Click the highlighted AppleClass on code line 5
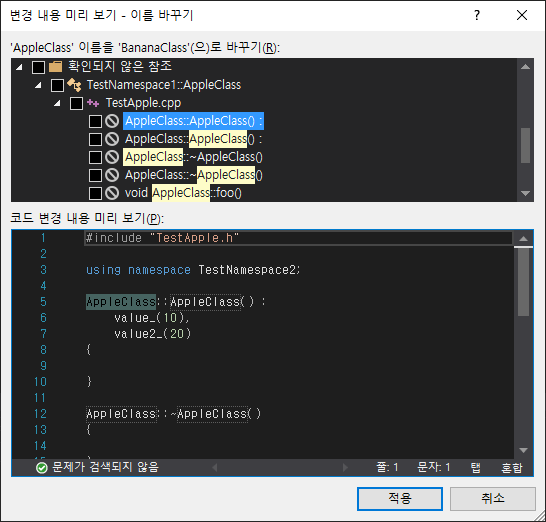The width and height of the screenshot is (546, 522). pyautogui.click(x=121, y=302)
